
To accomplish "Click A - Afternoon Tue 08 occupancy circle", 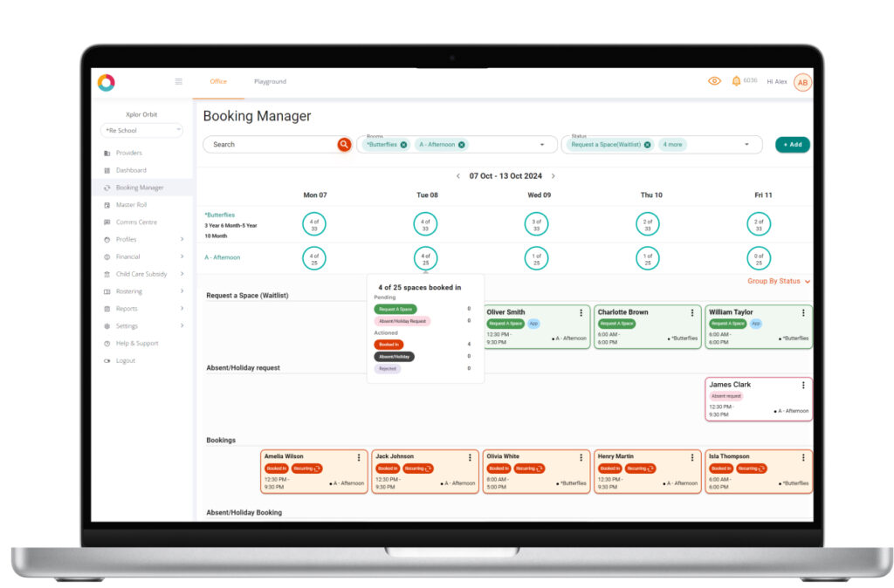I will [x=425, y=258].
